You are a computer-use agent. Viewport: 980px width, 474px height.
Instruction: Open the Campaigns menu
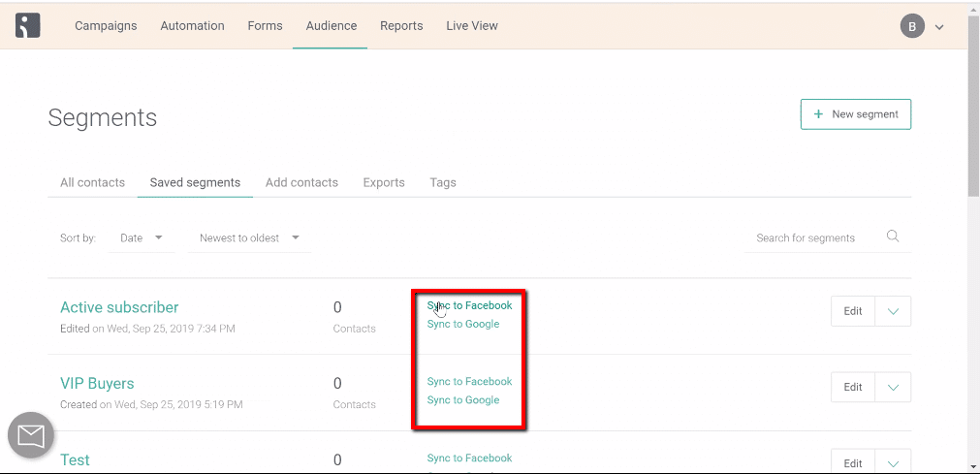(x=106, y=25)
